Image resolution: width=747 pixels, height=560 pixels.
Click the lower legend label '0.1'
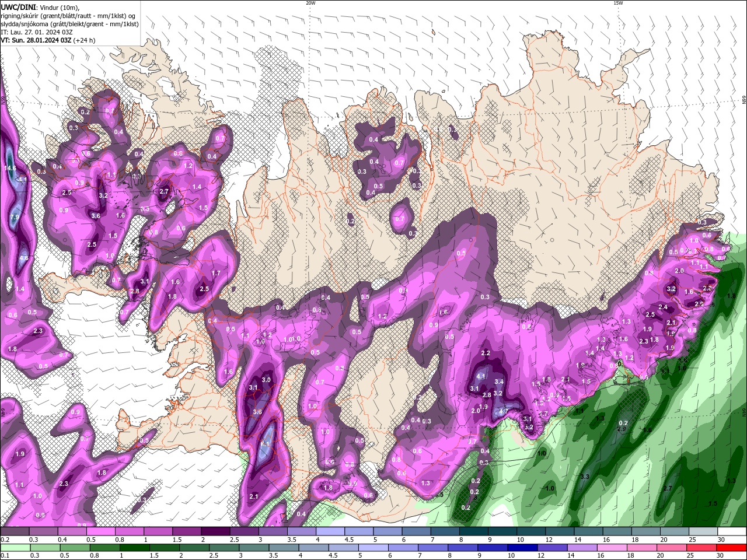pyautogui.click(x=5, y=555)
